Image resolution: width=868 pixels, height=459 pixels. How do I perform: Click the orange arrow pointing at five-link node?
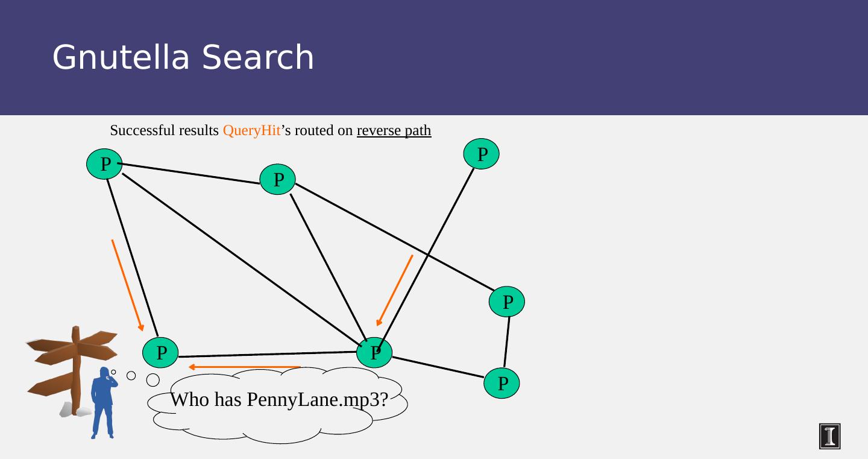click(x=395, y=290)
